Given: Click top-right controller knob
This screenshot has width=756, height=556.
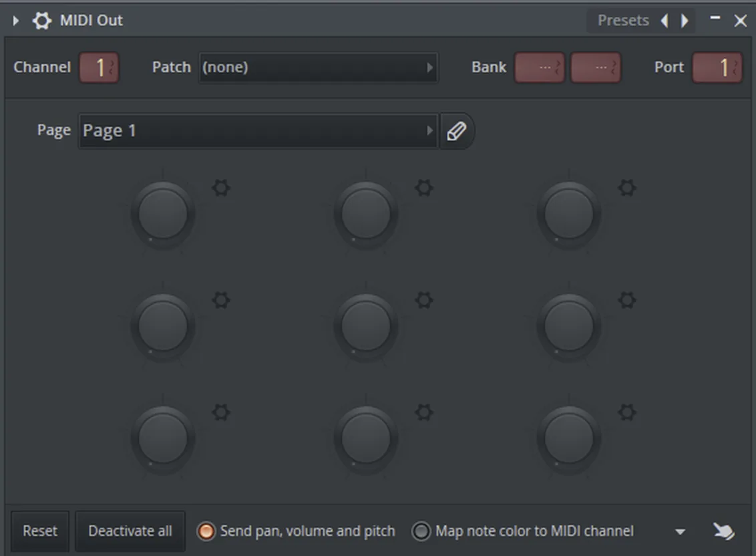Looking at the screenshot, I should [x=569, y=215].
